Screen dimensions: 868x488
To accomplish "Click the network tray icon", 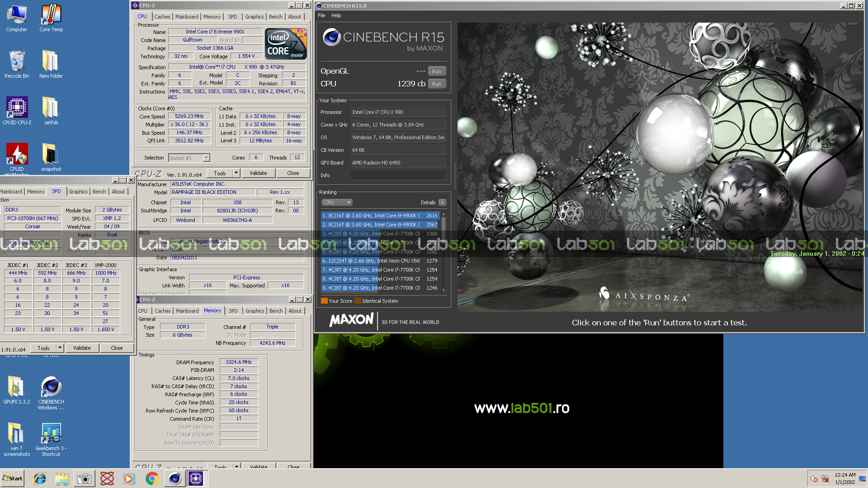I will coord(826,479).
